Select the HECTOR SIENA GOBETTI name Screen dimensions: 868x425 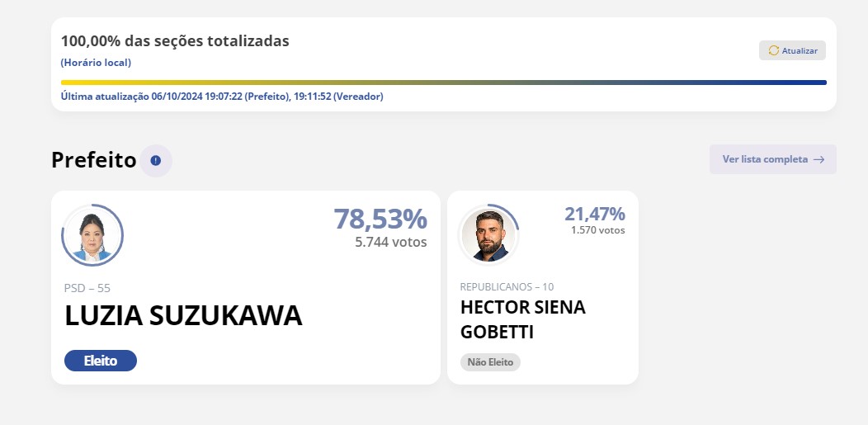[x=522, y=319]
